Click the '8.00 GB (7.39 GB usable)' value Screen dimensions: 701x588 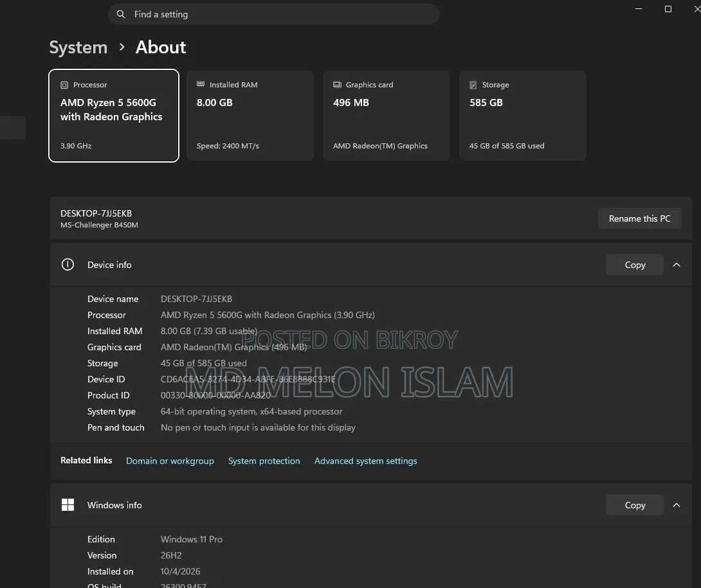[x=209, y=331]
